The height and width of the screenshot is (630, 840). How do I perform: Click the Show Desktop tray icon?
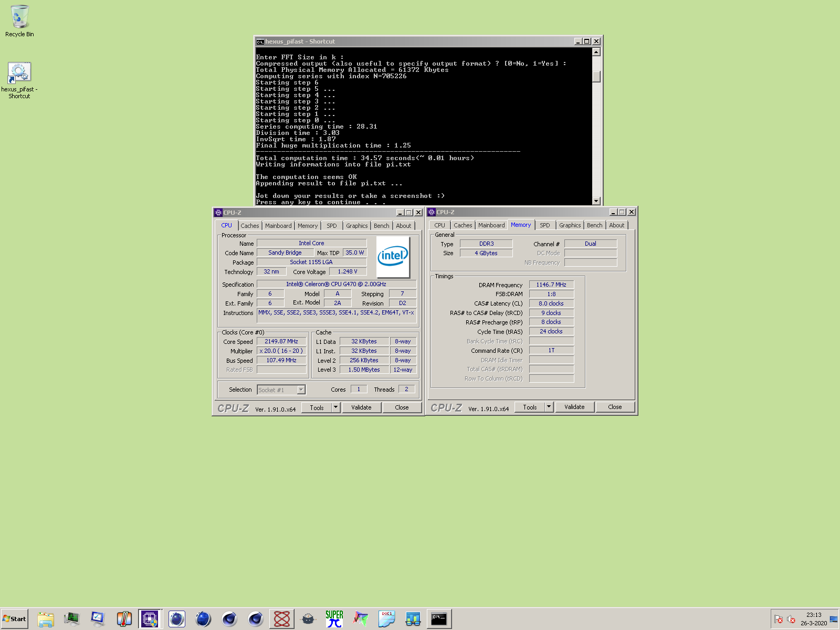point(834,619)
